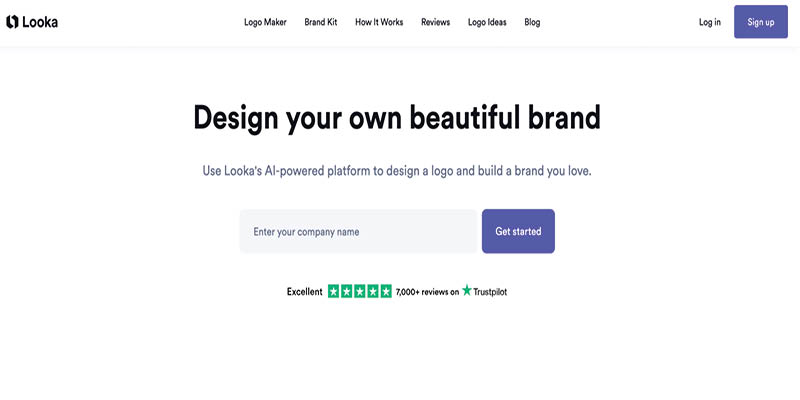Click the Log in link

click(710, 22)
